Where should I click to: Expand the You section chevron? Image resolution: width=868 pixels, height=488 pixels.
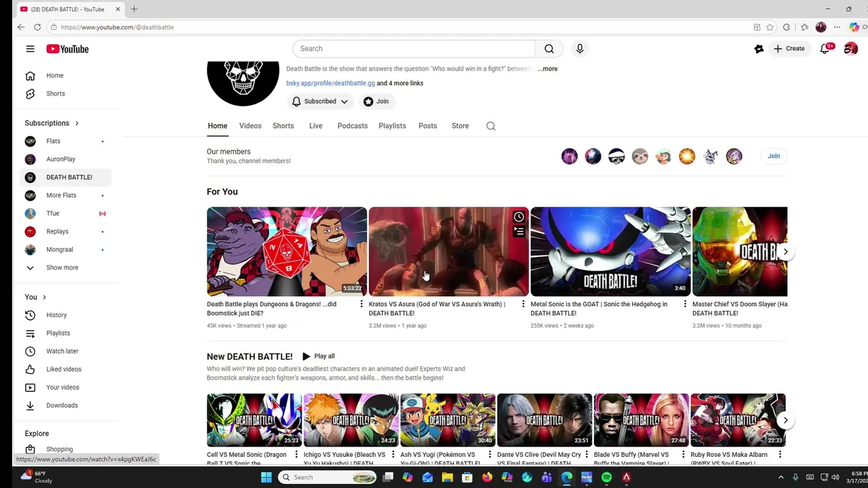pyautogui.click(x=44, y=297)
